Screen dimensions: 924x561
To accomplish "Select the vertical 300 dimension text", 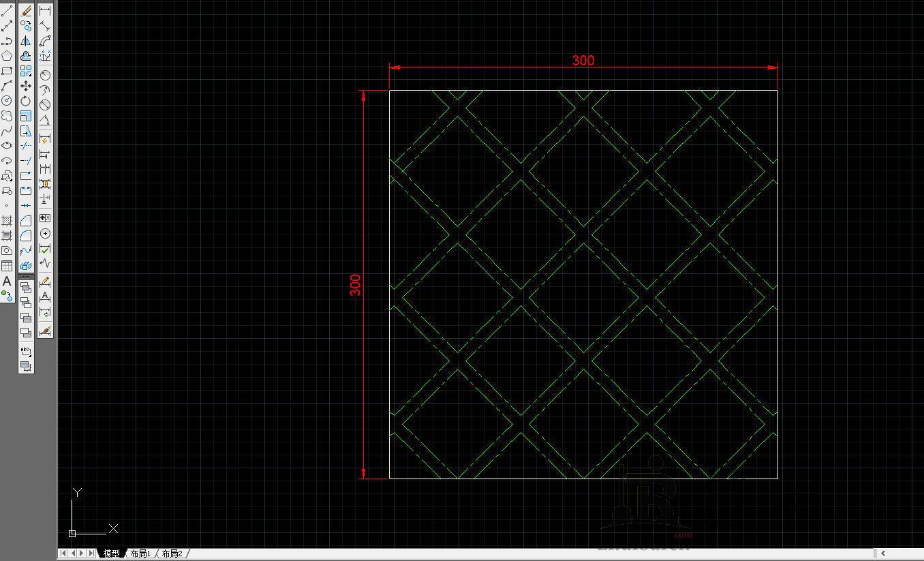I will 355,285.
